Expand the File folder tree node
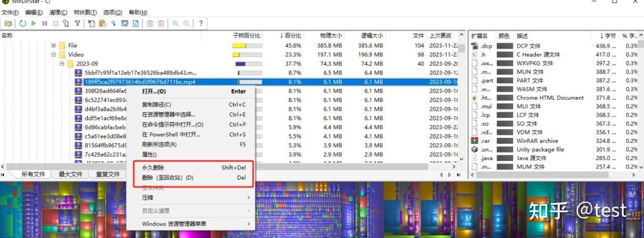This screenshot has height=238, width=644. pos(53,45)
